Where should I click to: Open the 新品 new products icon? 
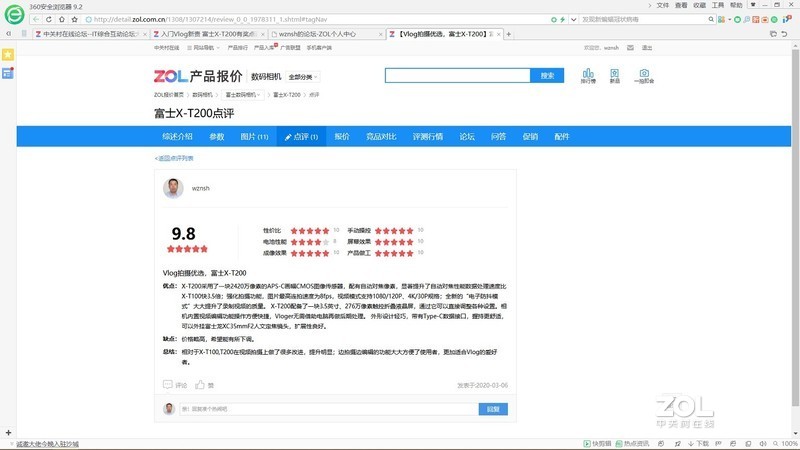[615, 76]
